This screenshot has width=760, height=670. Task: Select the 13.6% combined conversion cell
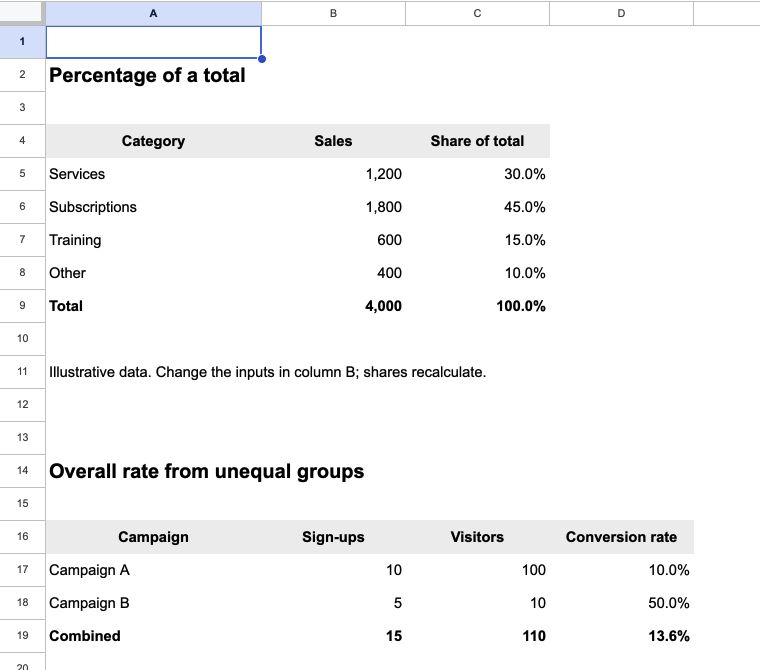click(621, 636)
